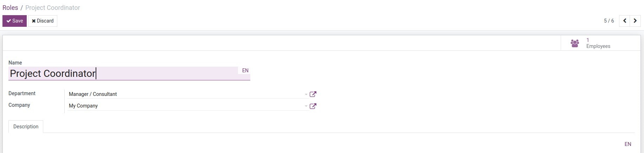Go back to Roles breadcrumb
The width and height of the screenshot is (644, 153).
tap(10, 8)
